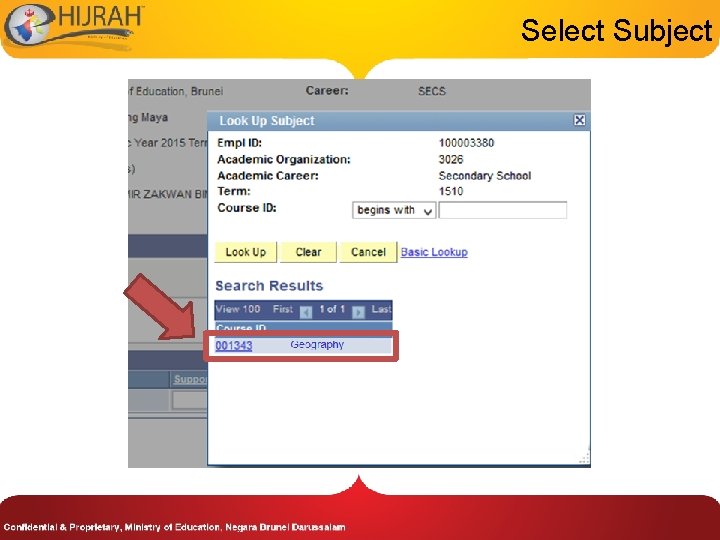Click the Cancel button
Screen dimensions: 720x540
click(368, 252)
